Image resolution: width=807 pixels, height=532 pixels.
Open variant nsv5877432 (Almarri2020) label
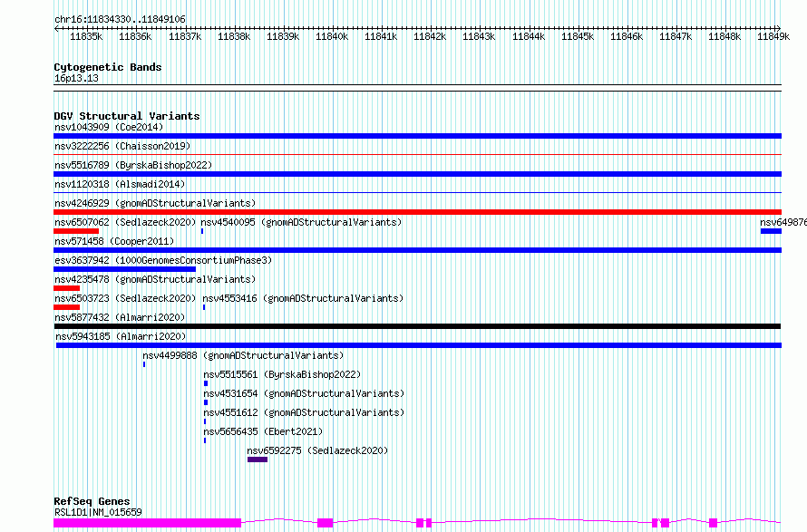(120, 317)
